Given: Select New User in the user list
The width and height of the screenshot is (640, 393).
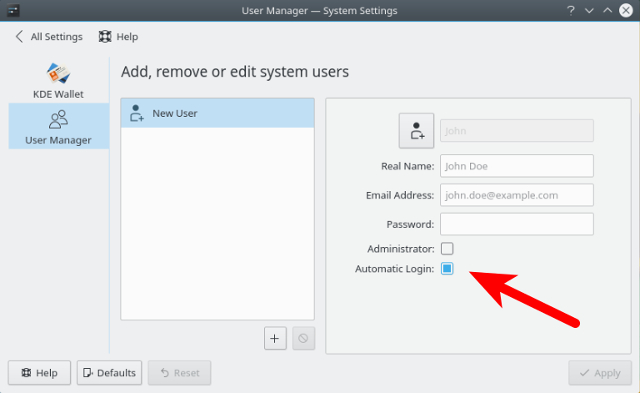Looking at the screenshot, I should click(217, 113).
